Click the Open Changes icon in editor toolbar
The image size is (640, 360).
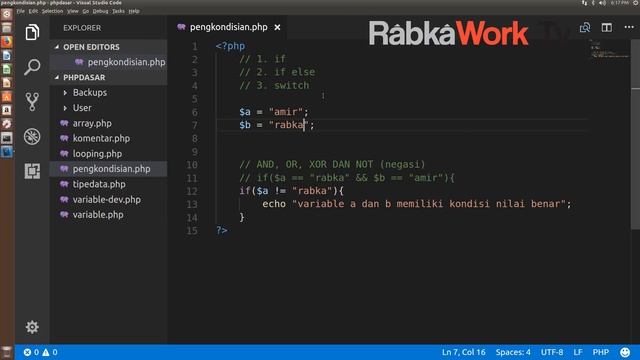585,27
